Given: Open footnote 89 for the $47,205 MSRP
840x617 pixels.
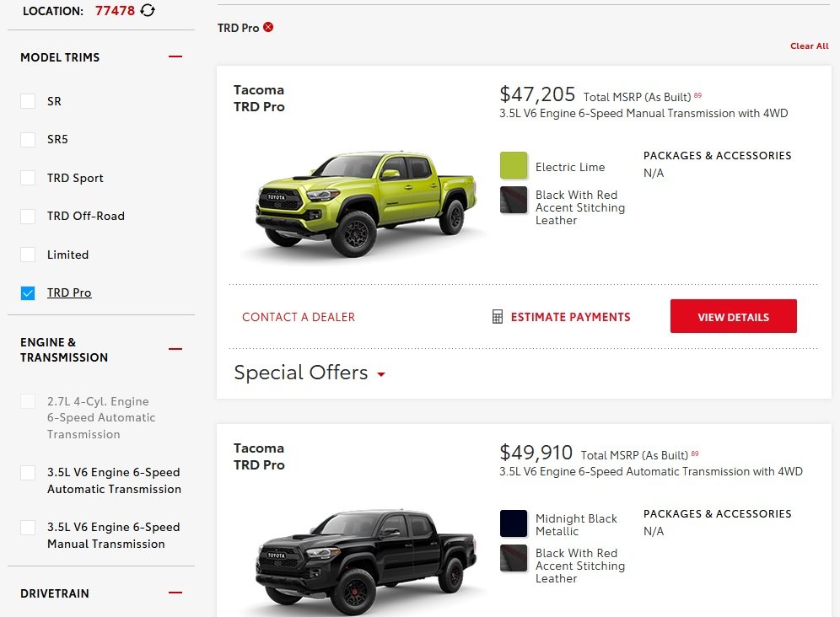Looking at the screenshot, I should click(697, 95).
